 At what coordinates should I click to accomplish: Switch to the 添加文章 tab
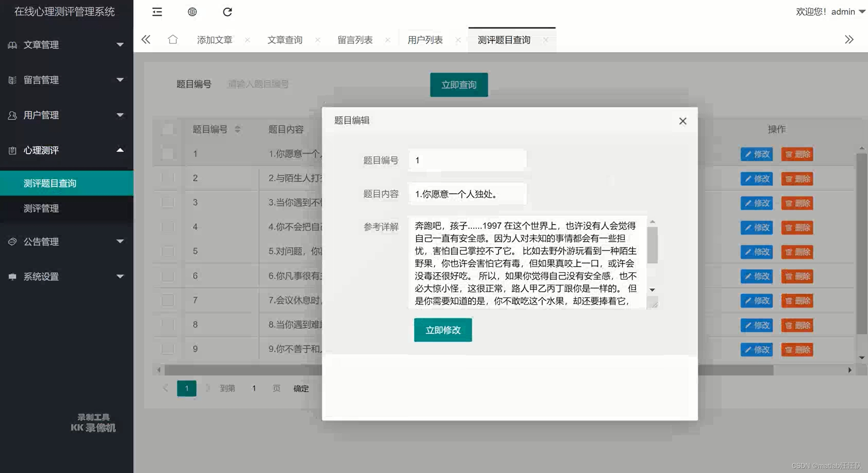[x=214, y=40]
